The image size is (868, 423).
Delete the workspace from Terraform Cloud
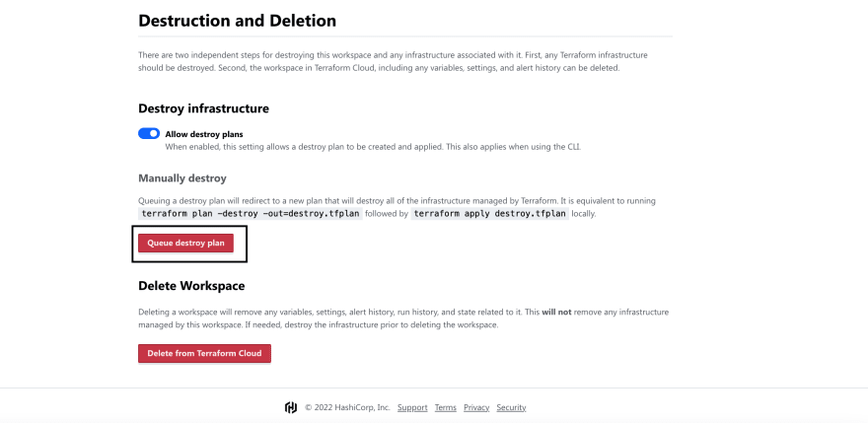pyautogui.click(x=204, y=353)
